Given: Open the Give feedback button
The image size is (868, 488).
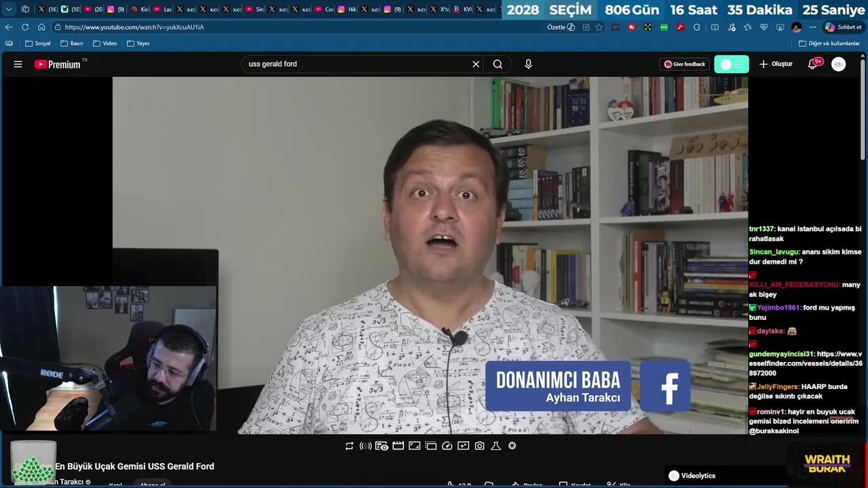Looking at the screenshot, I should pyautogui.click(x=685, y=64).
